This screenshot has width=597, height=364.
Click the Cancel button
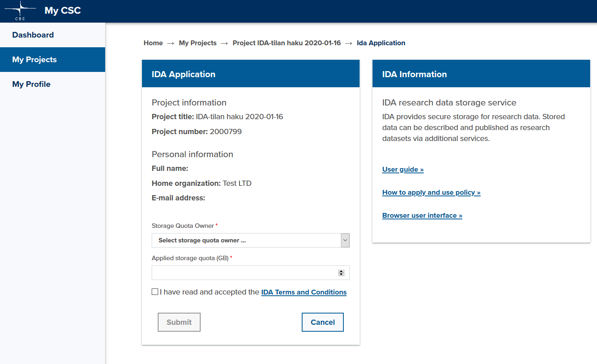point(323,322)
